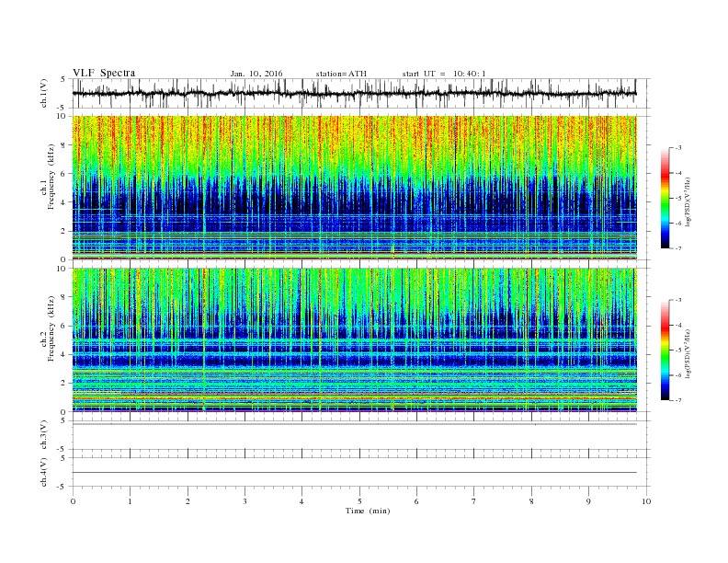Click the ch.2 frequency axis "4" tick label
This screenshot has height=563, width=728.
point(64,354)
